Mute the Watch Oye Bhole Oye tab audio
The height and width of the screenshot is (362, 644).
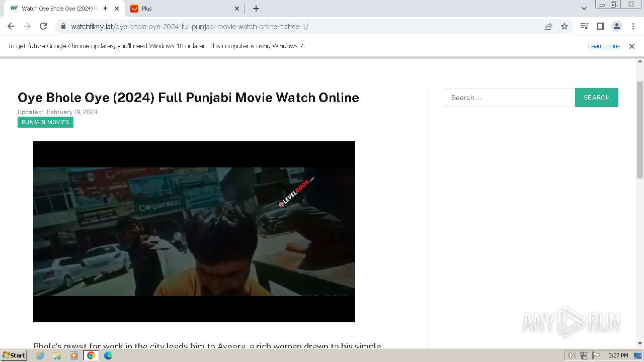point(106,9)
